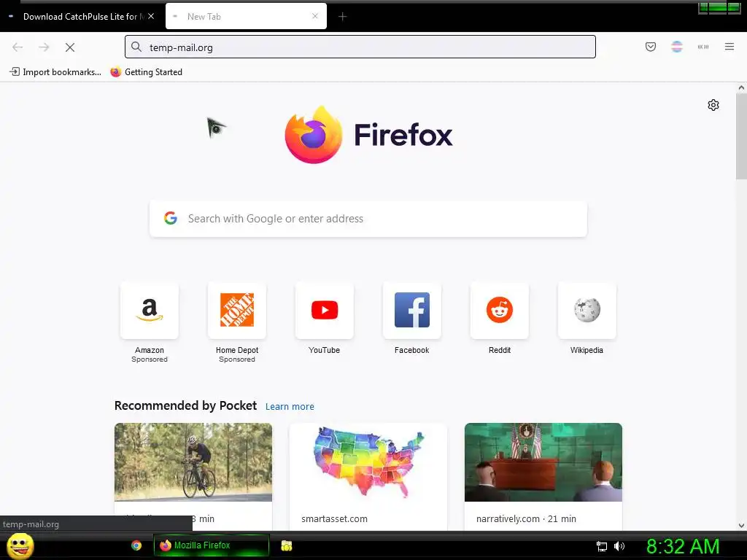The image size is (747, 560).
Task: Click scrollbar up arrow
Action: tap(741, 87)
